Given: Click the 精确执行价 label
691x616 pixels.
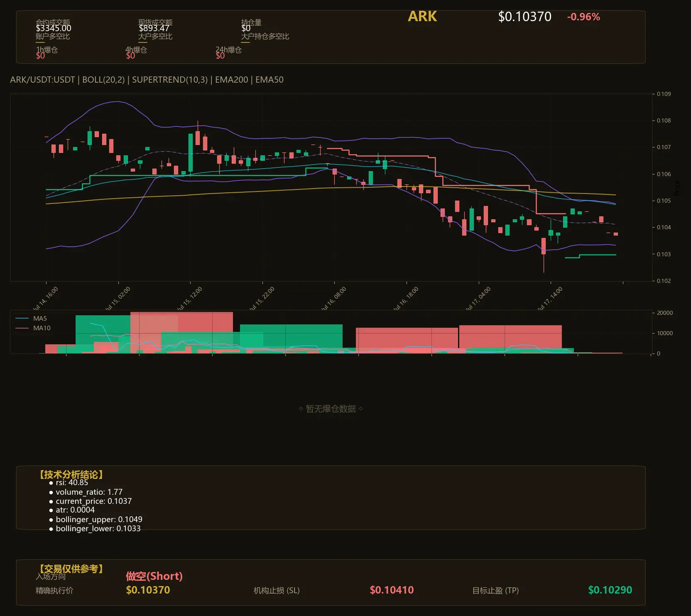Looking at the screenshot, I should coord(54,590).
